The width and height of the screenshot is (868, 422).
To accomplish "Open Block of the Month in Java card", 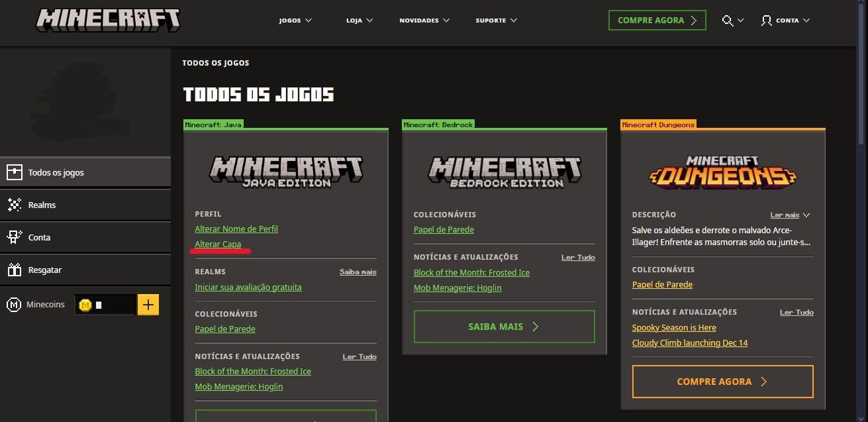I will coord(253,372).
